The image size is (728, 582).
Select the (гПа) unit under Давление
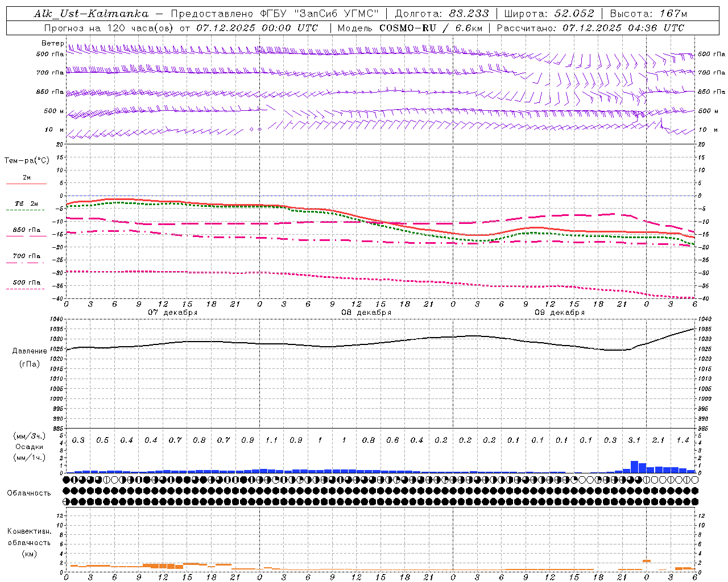(x=30, y=364)
